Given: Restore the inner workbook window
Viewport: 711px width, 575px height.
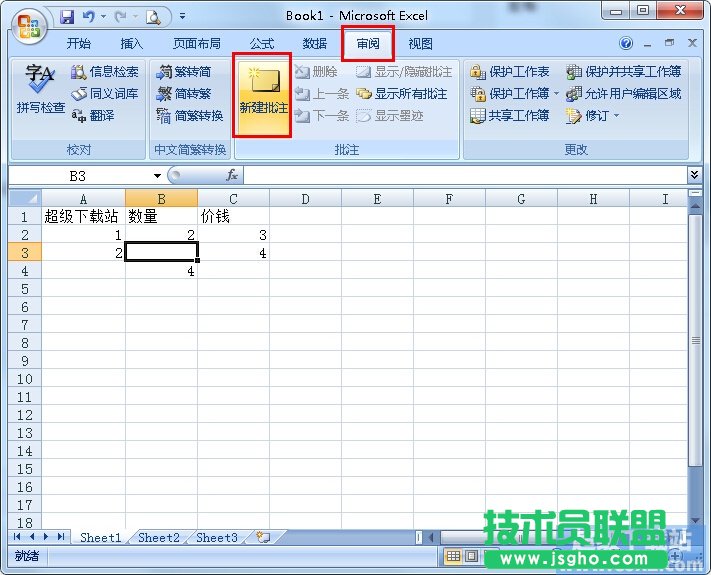Looking at the screenshot, I should click(x=669, y=43).
